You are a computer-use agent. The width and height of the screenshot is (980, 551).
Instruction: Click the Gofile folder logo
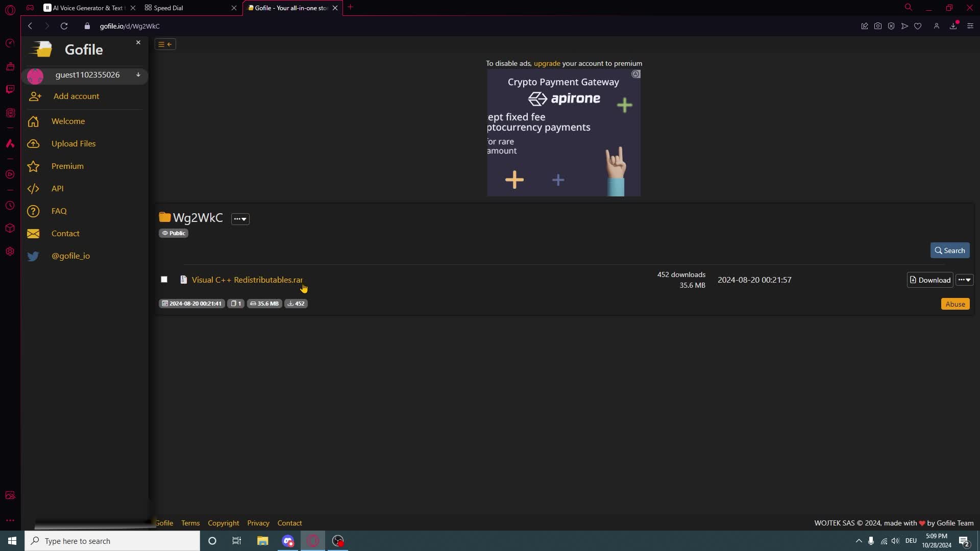coord(41,49)
